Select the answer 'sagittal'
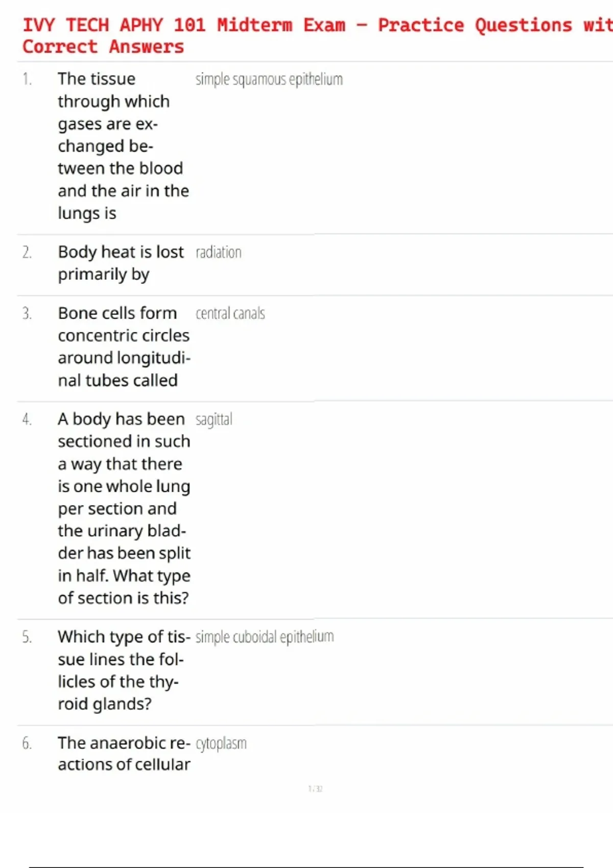The image size is (613, 868). coord(214,420)
